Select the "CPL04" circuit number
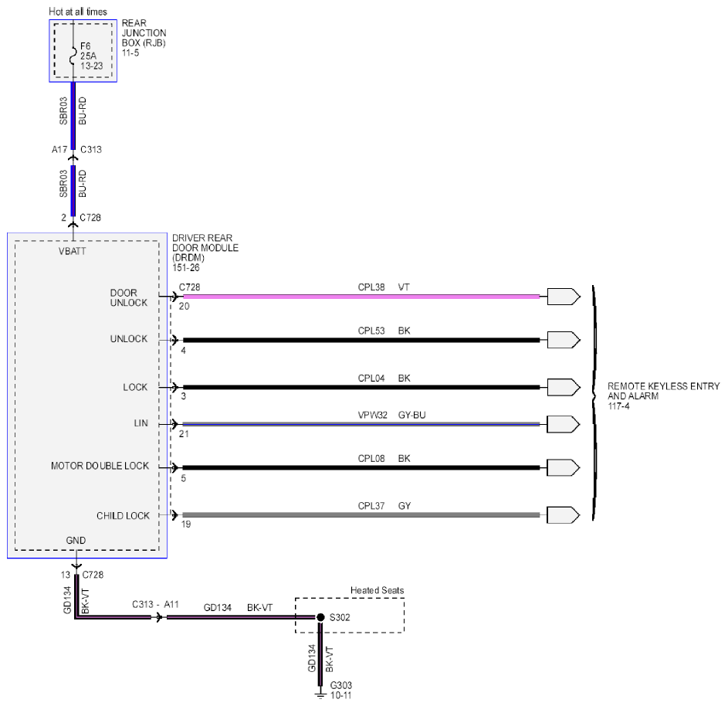The width and height of the screenshot is (728, 706). coord(371,378)
